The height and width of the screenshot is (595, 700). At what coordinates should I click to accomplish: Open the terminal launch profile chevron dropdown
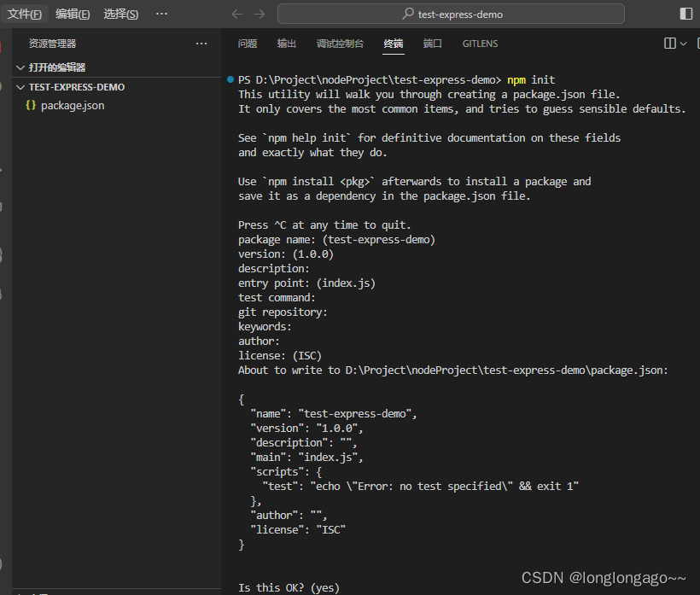pyautogui.click(x=683, y=44)
